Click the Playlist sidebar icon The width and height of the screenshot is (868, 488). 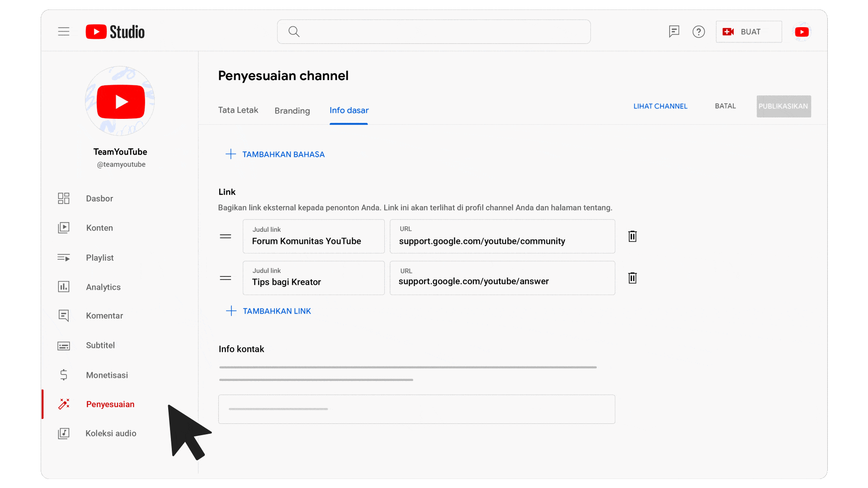click(64, 258)
